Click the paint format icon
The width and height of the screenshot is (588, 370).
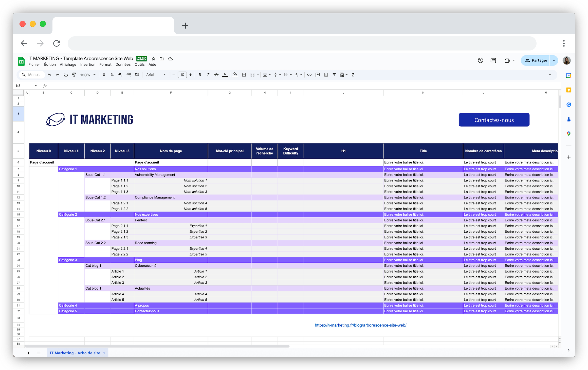[x=74, y=75]
